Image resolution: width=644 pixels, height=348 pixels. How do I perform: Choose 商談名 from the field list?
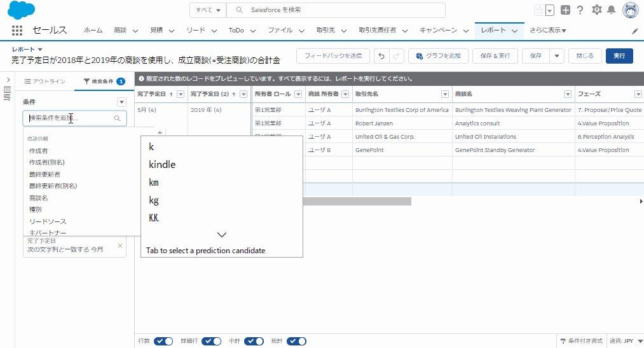pyautogui.click(x=38, y=198)
